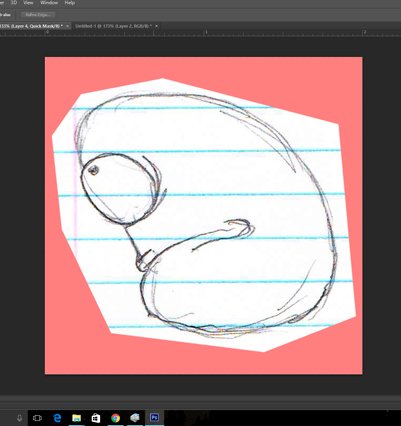
Task: Open Task View from the taskbar
Action: coord(37,418)
